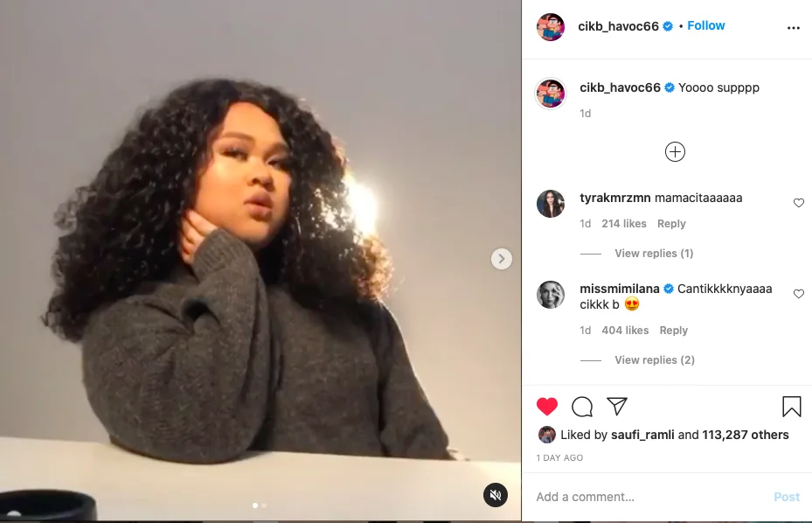Screen dimensions: 812x523
Task: Follow cikb_havoc66
Action: pos(706,25)
